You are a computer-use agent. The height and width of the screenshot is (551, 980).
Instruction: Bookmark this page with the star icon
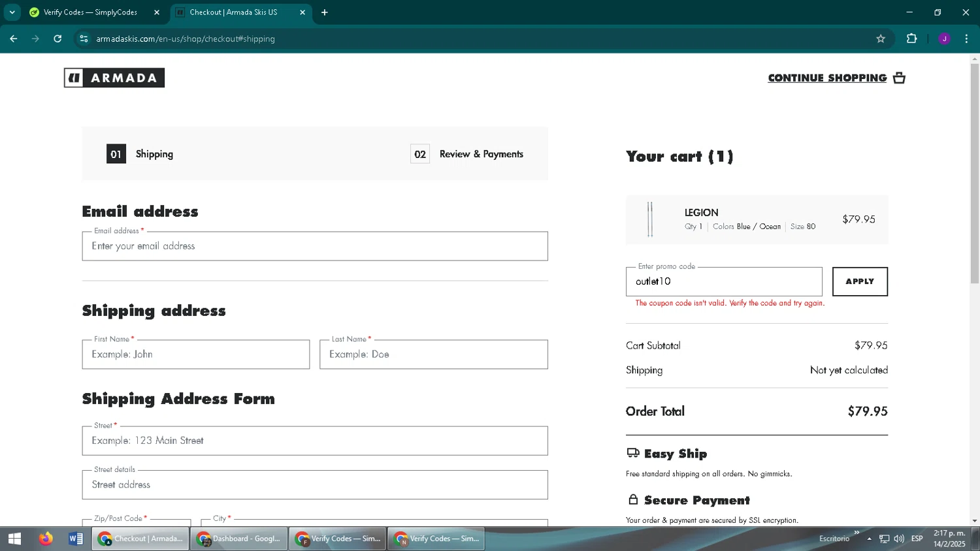881,39
